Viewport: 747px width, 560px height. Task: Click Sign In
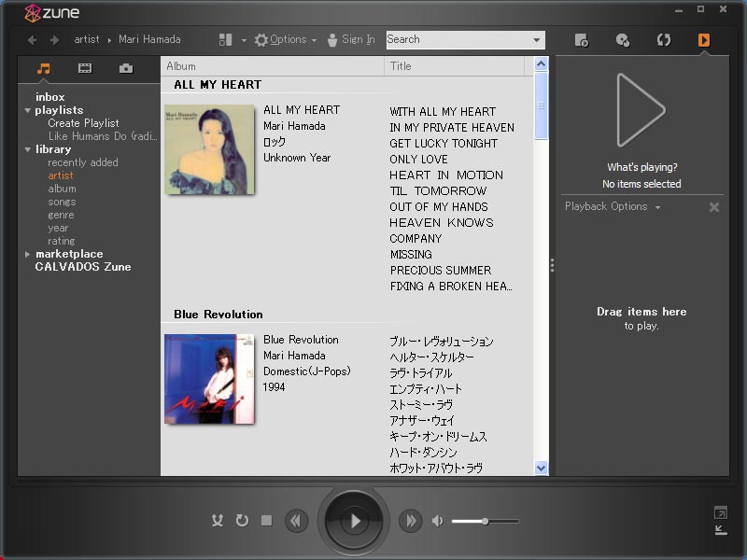pos(351,39)
